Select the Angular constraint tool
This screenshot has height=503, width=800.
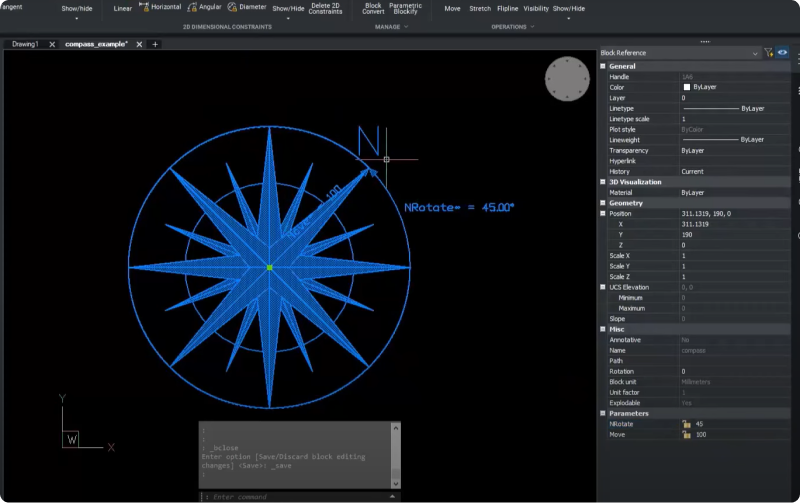204,7
